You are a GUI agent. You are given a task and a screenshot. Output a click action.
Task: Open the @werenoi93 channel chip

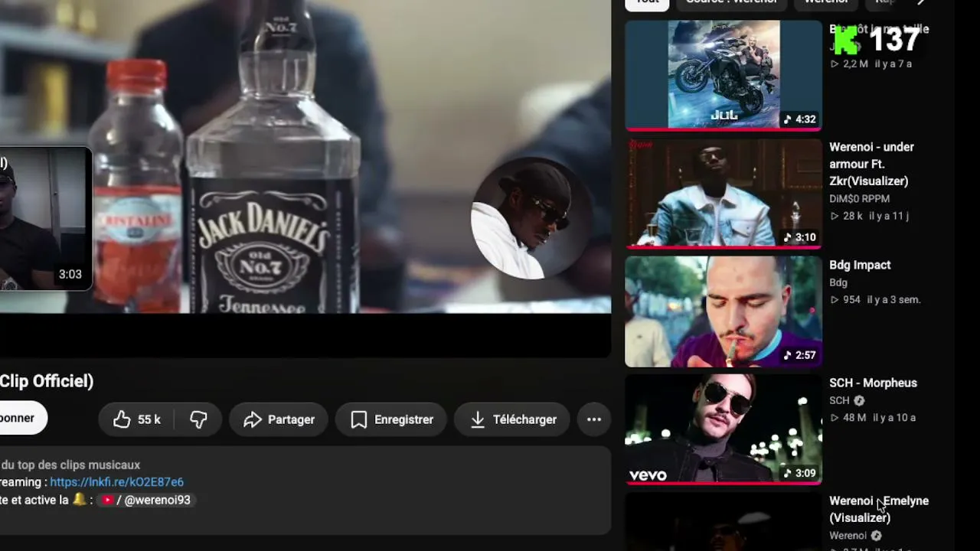(145, 500)
